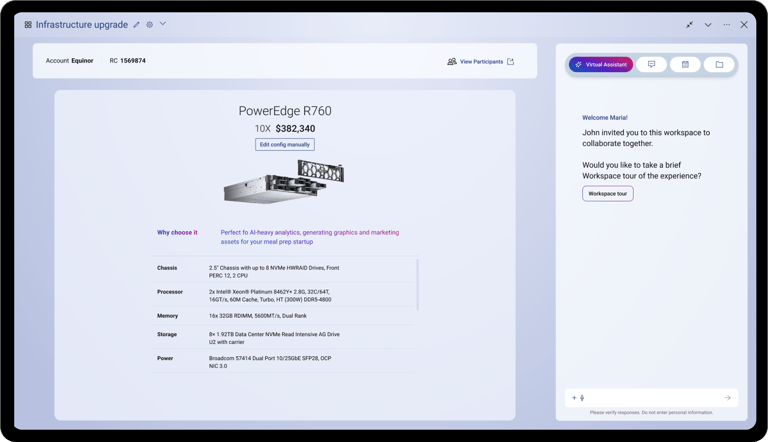This screenshot has height=442, width=768.
Task: Click the Storage spec row
Action: (x=283, y=338)
